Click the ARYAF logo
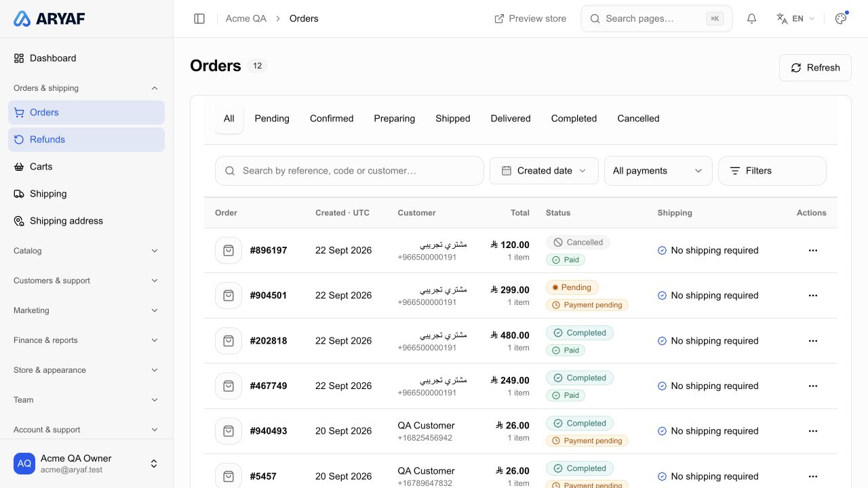868x488 pixels. tap(50, 19)
